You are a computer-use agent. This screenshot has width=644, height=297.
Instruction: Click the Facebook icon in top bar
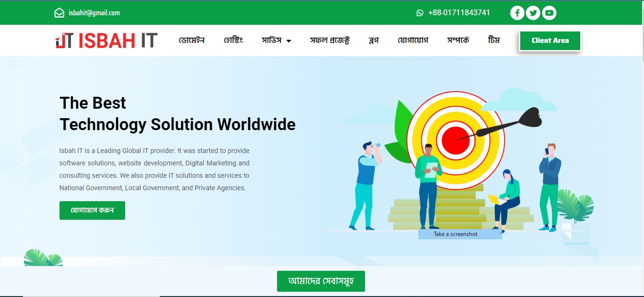point(517,13)
